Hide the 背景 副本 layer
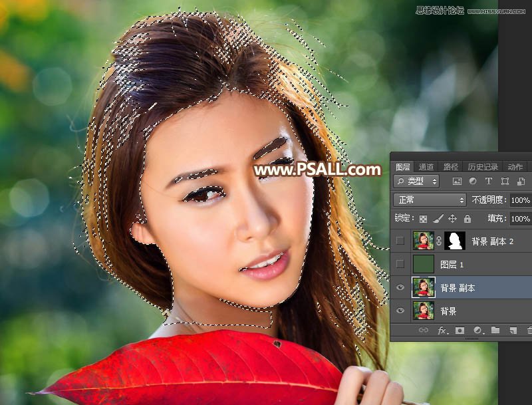532x405 pixels. (x=400, y=287)
